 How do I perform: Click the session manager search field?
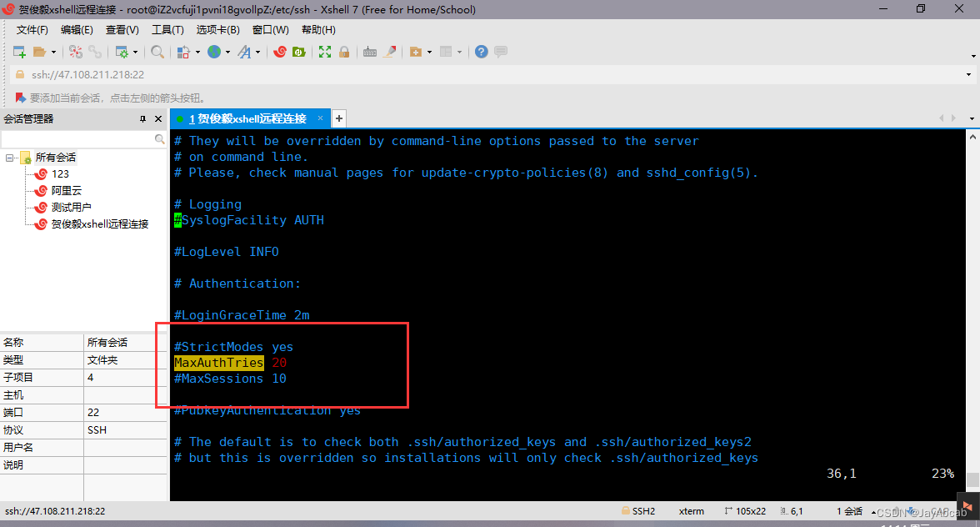[x=77, y=139]
